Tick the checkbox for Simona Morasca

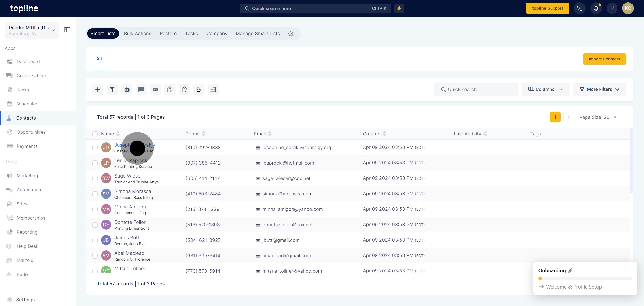point(95,194)
